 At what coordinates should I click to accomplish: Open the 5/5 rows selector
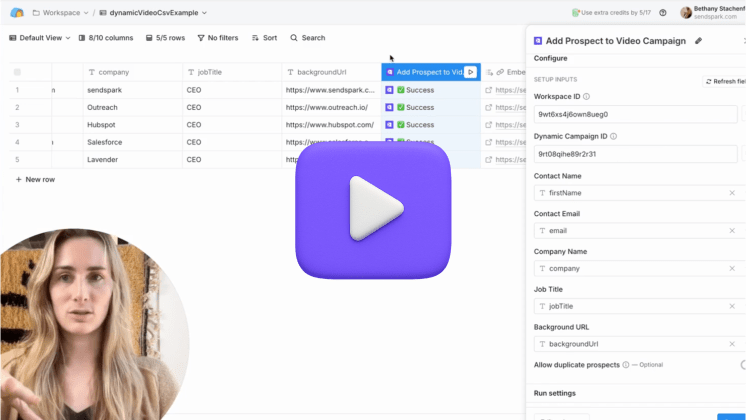165,38
